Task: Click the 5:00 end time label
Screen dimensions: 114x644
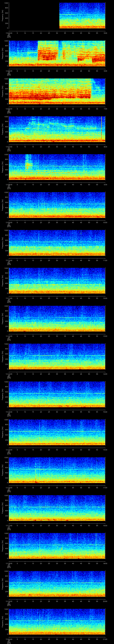Action: [x=105, y=33]
